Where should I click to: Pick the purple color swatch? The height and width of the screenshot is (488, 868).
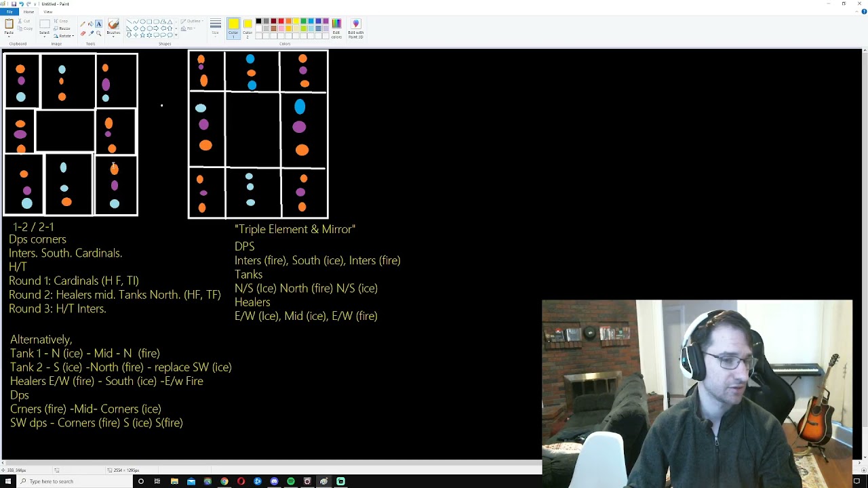[x=325, y=21]
